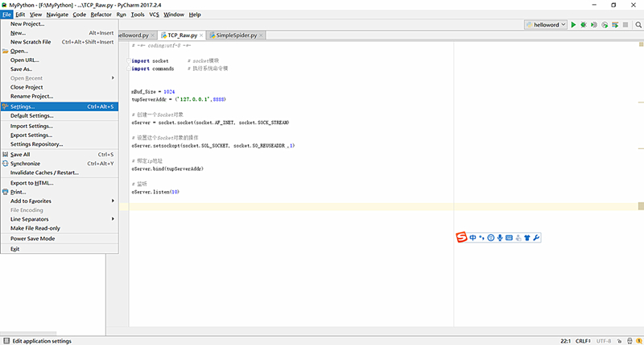Select New... menu entry
Image resolution: width=644 pixels, height=345 pixels.
[x=60, y=33]
